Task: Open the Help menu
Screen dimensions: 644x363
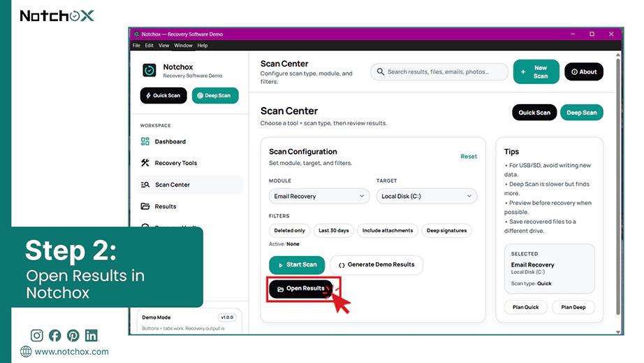Action: coord(203,45)
